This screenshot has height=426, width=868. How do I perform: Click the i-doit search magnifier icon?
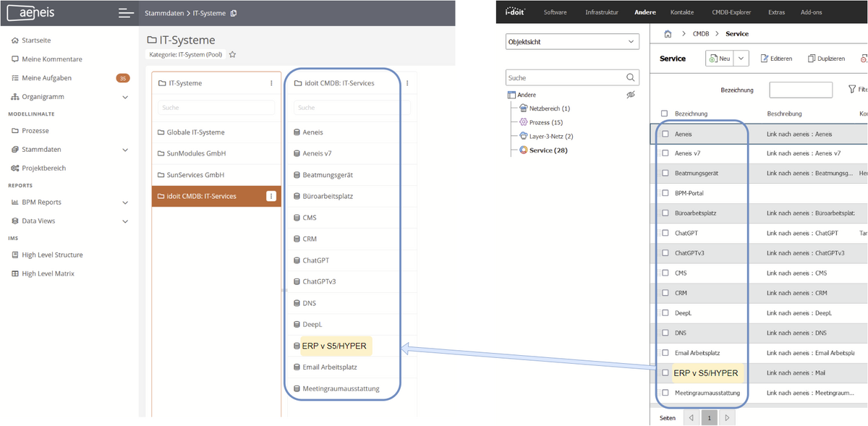point(631,77)
